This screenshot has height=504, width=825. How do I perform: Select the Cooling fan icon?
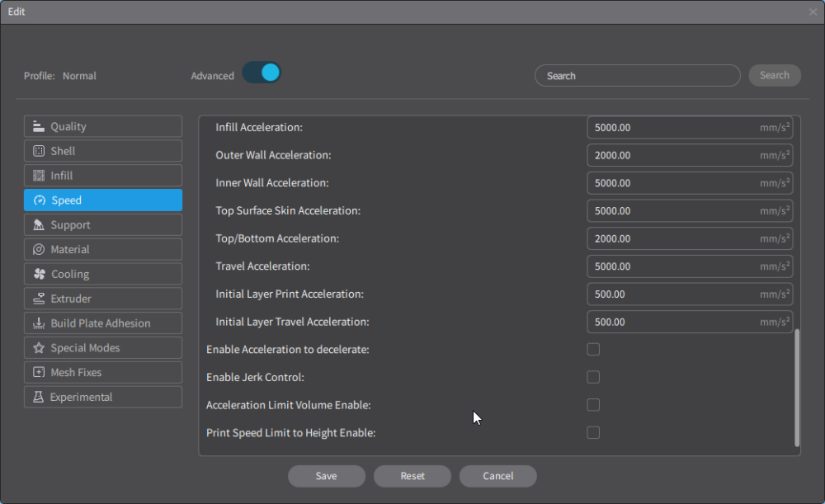point(39,274)
